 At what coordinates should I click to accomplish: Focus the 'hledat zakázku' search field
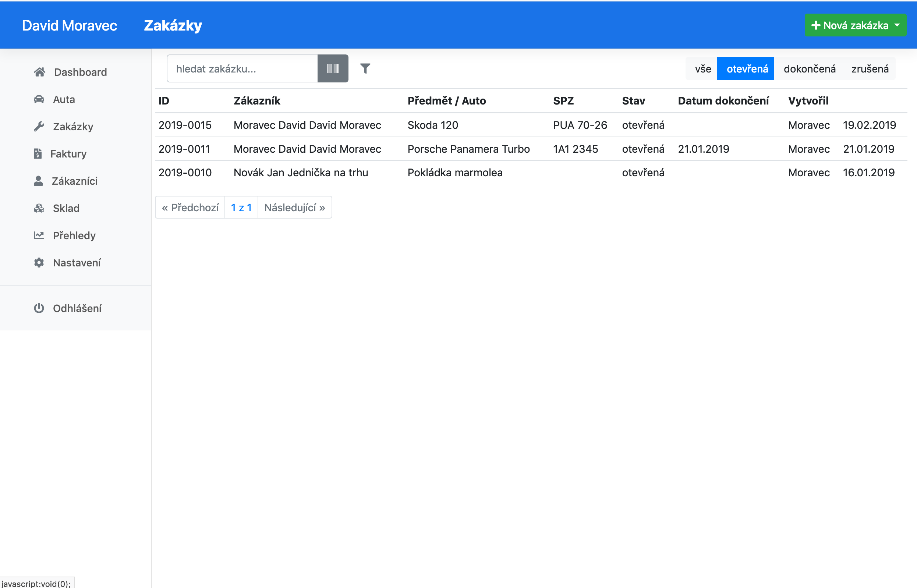[242, 69]
